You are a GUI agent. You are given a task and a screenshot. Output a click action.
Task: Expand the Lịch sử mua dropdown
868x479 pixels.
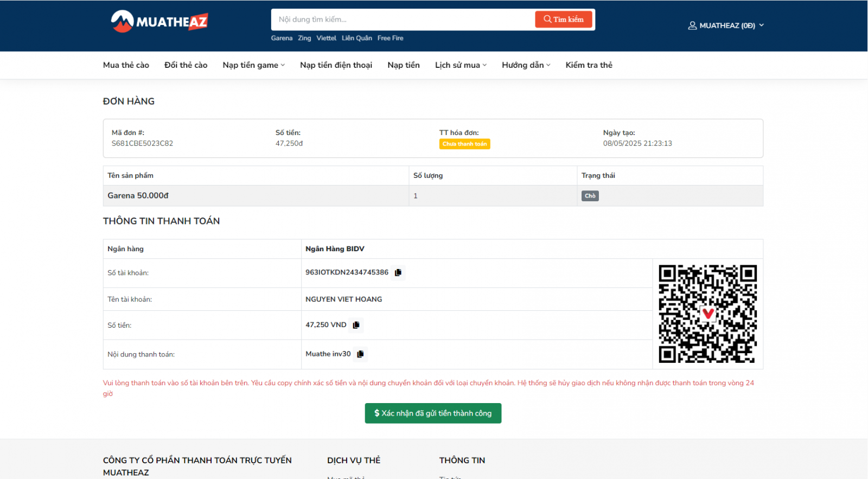(461, 65)
